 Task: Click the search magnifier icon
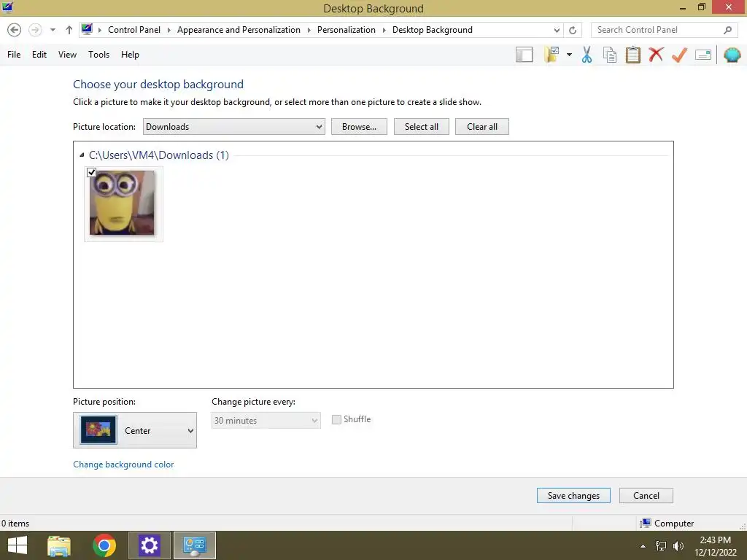click(727, 30)
